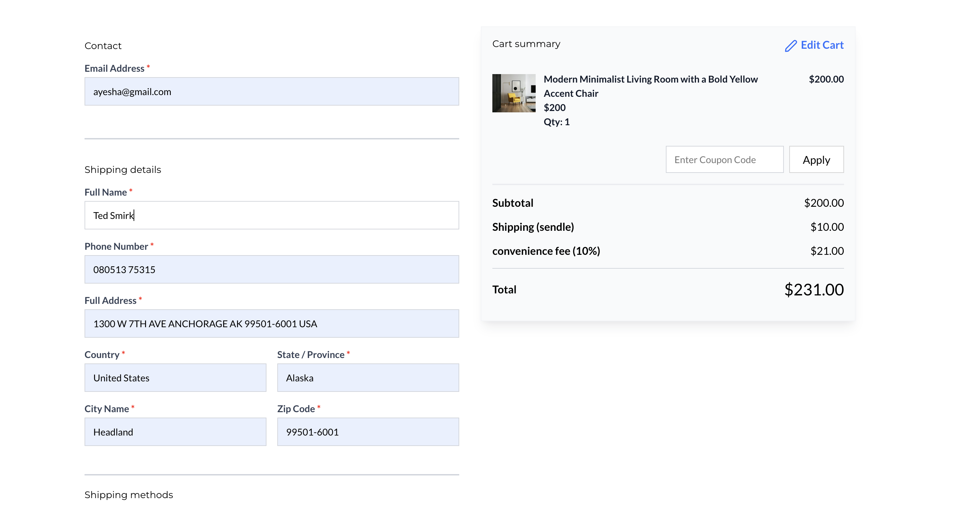Click the Zip Code input field

coord(368,431)
